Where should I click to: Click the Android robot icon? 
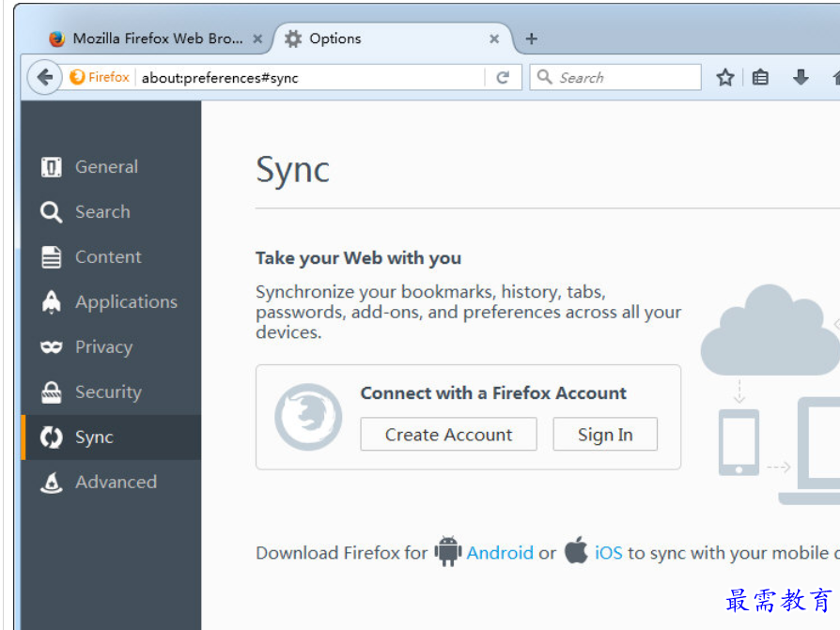[448, 551]
